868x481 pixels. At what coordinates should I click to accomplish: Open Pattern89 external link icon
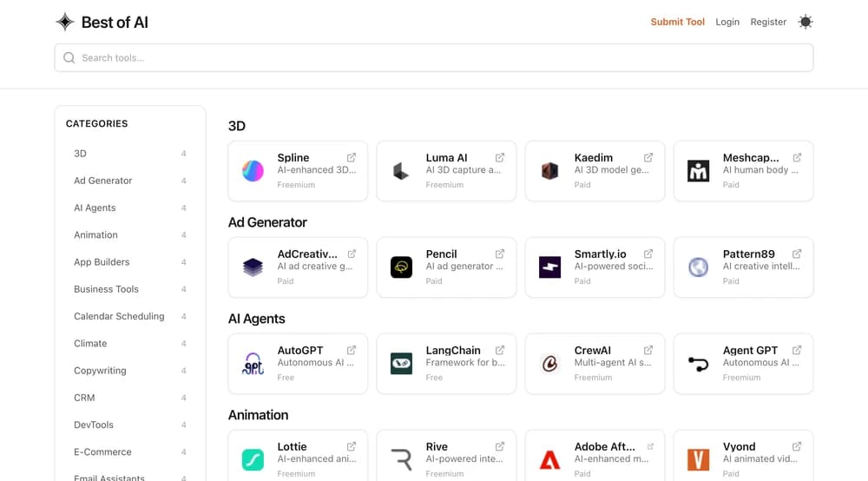click(797, 254)
